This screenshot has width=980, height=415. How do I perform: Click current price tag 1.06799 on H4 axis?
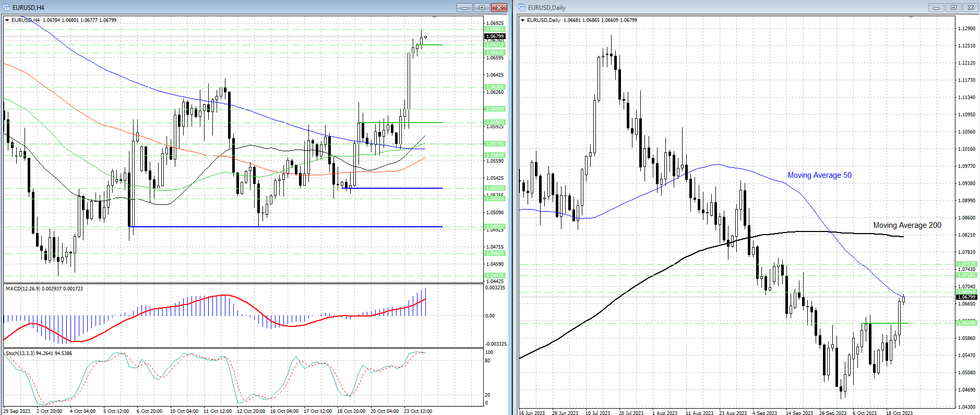(495, 36)
